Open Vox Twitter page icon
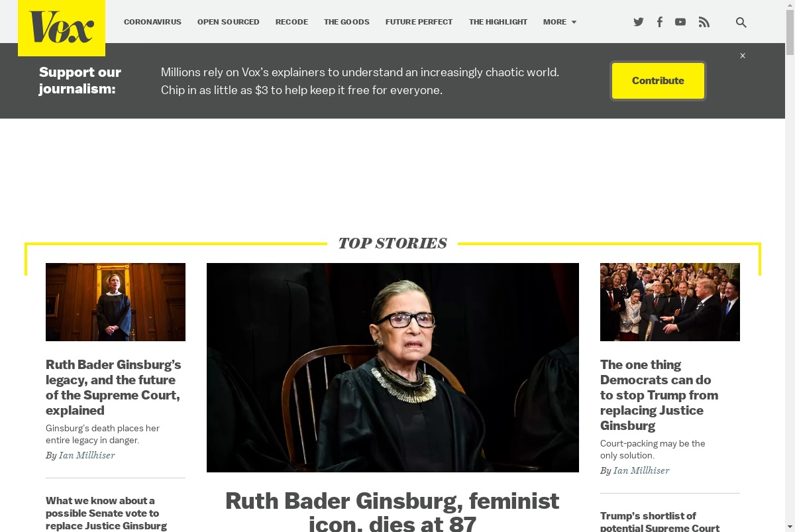The image size is (795, 532). (x=639, y=22)
